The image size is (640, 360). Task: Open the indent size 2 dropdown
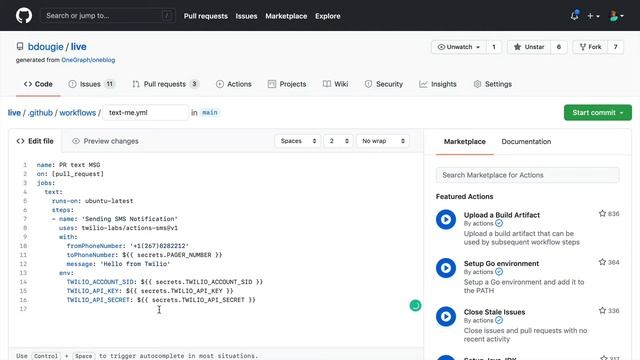(x=338, y=141)
